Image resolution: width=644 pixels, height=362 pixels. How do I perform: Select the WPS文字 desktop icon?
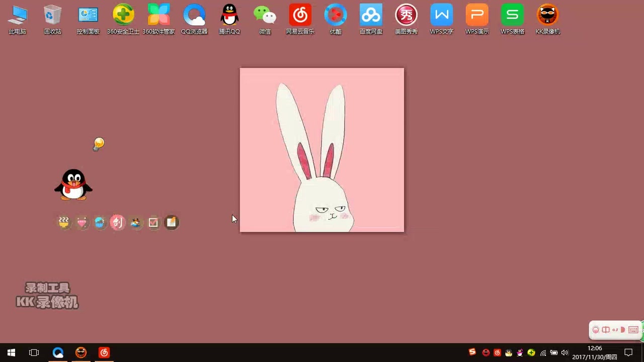point(442,20)
